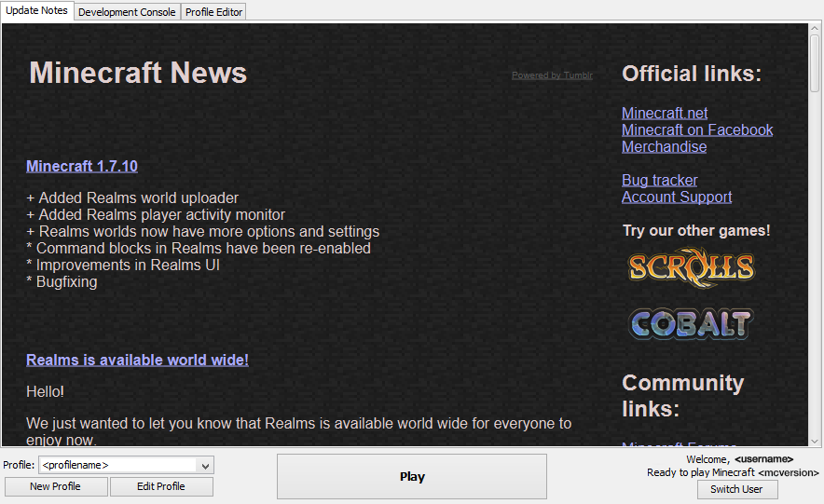Click the Command blocks re-enabled line
The width and height of the screenshot is (824, 504).
coord(199,249)
